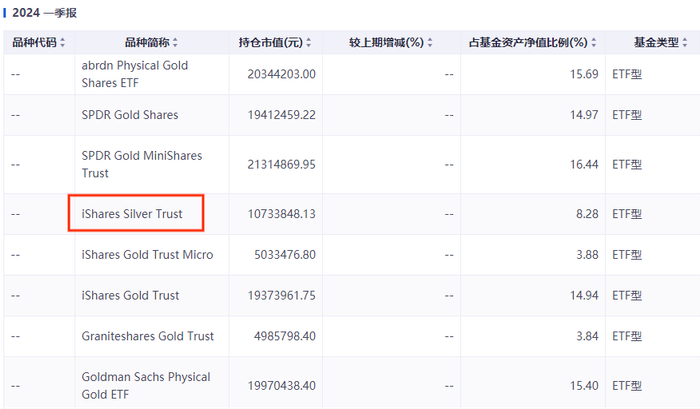Select market value 19373961.75

[282, 295]
